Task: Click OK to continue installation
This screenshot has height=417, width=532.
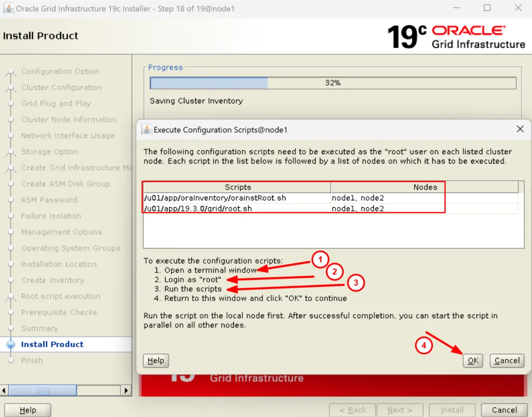Action: (473, 360)
